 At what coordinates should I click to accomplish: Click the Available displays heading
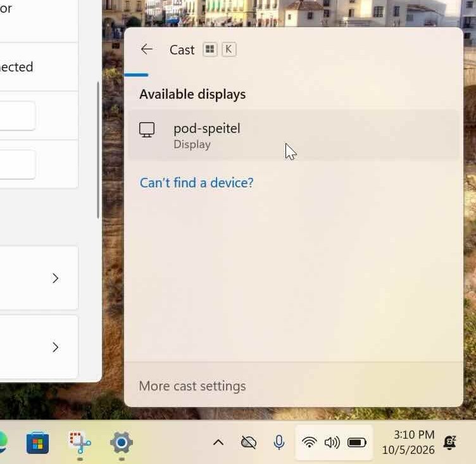(192, 94)
